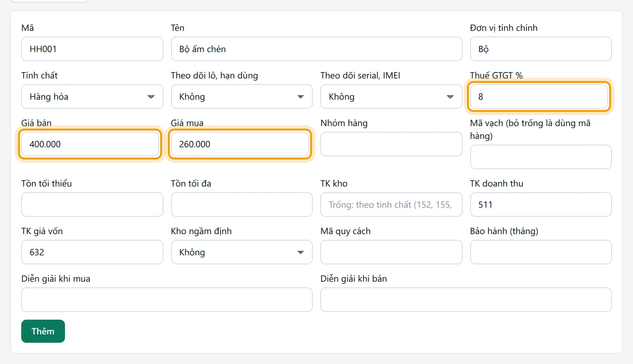This screenshot has width=633, height=364.
Task: Click the green Thêm button
Action: tap(43, 331)
